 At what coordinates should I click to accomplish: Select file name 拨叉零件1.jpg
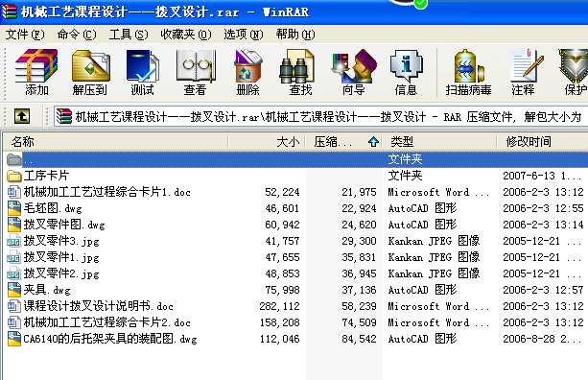click(x=61, y=257)
